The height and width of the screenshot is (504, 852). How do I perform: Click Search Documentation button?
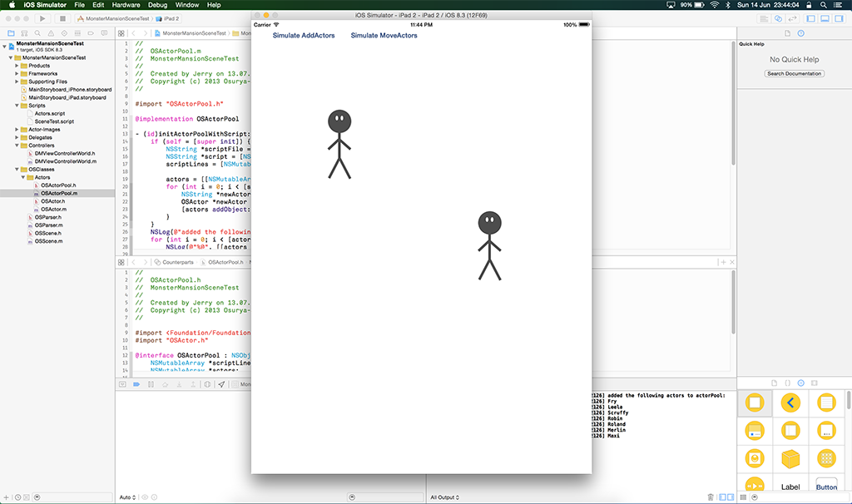pos(795,73)
